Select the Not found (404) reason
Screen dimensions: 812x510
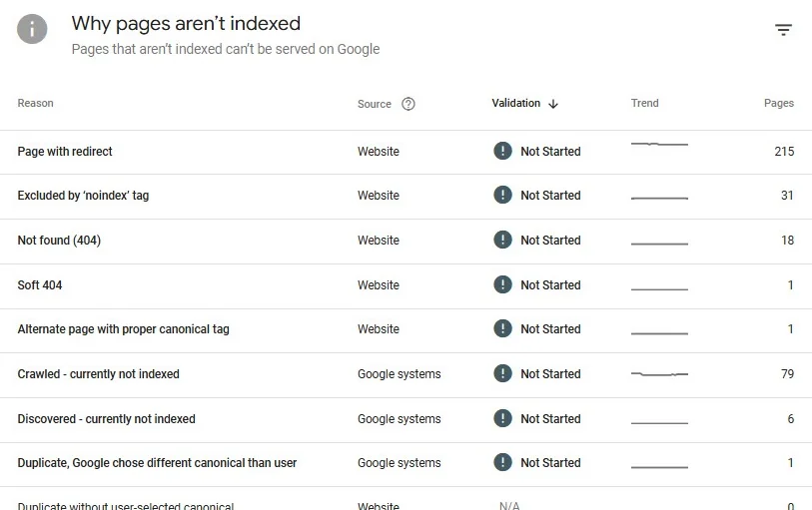pyautogui.click(x=59, y=241)
